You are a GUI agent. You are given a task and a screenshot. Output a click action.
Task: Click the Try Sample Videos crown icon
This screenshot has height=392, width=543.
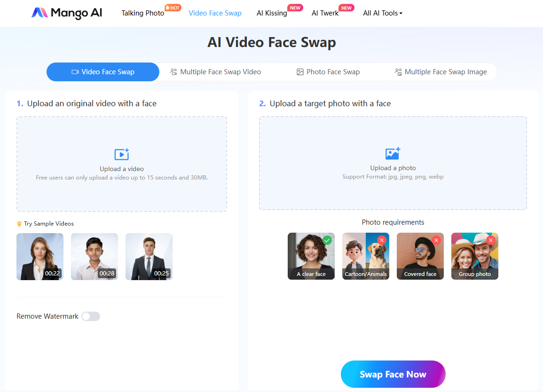tap(19, 224)
